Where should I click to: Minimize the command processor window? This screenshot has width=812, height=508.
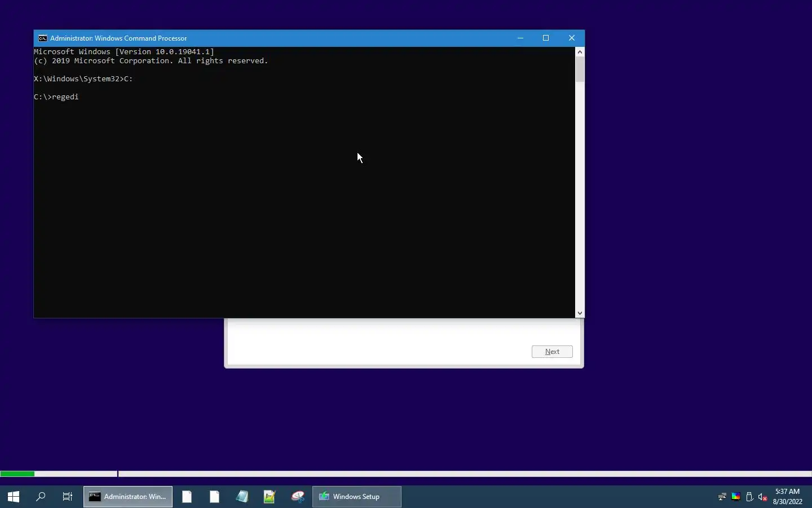click(521, 38)
